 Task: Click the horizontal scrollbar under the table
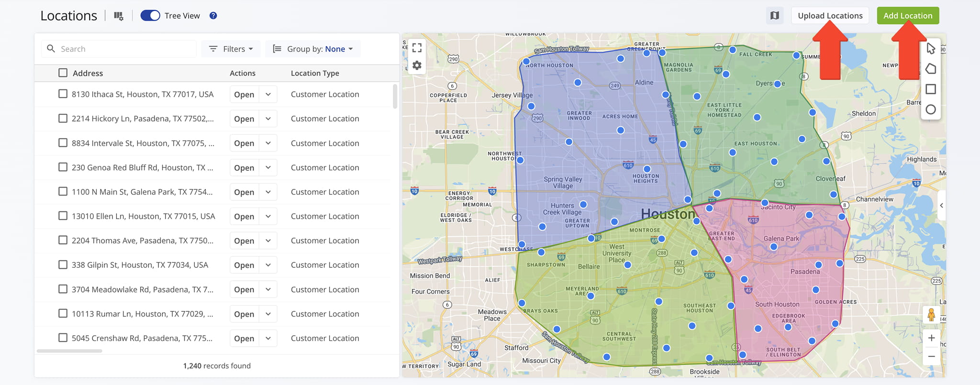69,351
